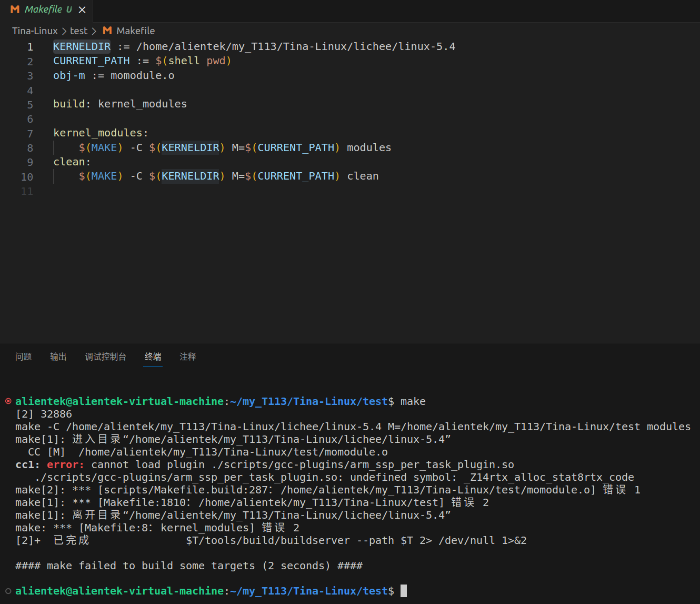This screenshot has width=700, height=604.
Task: Click the 'make[1]: 进入目录' terminal line
Action: pos(233,439)
